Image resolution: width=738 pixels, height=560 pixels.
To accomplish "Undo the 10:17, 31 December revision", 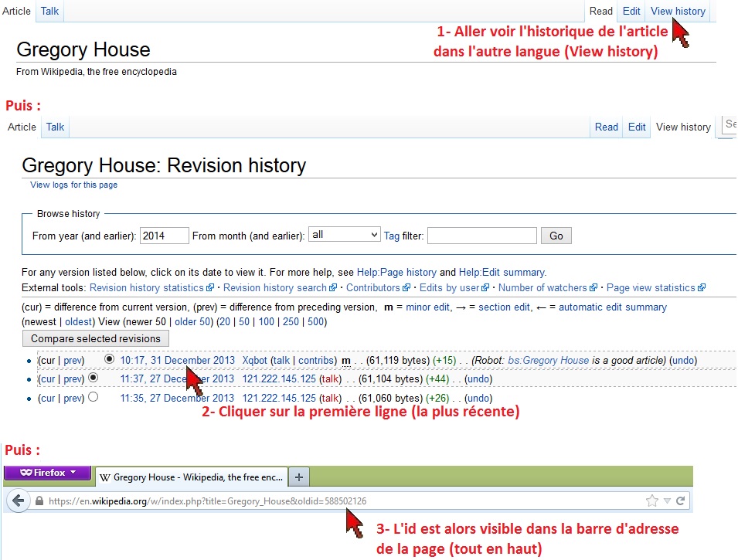I will (683, 360).
